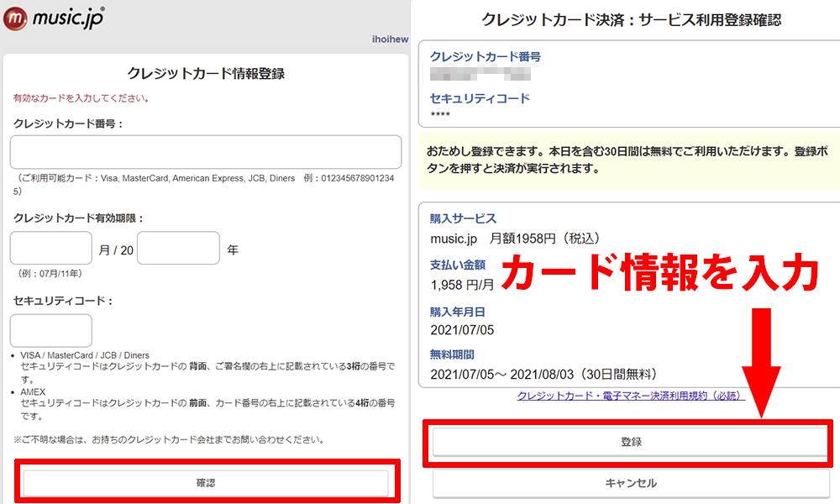Viewport: 840px width, 504px height.
Task: Click the music.jp logo
Action: pos(54,18)
